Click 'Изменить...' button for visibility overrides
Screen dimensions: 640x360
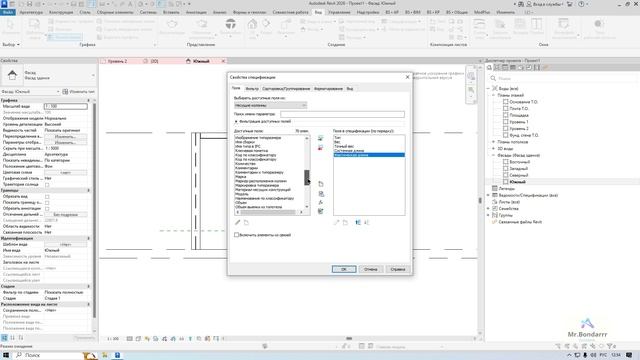click(x=65, y=137)
